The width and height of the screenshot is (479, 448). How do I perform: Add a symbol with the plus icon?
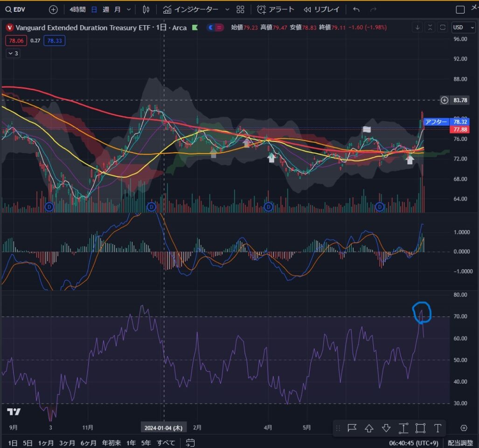(53, 10)
